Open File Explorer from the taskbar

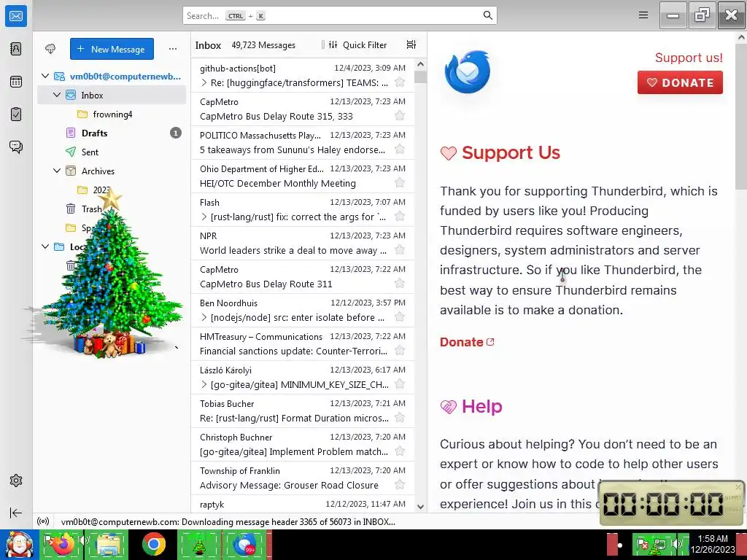107,544
